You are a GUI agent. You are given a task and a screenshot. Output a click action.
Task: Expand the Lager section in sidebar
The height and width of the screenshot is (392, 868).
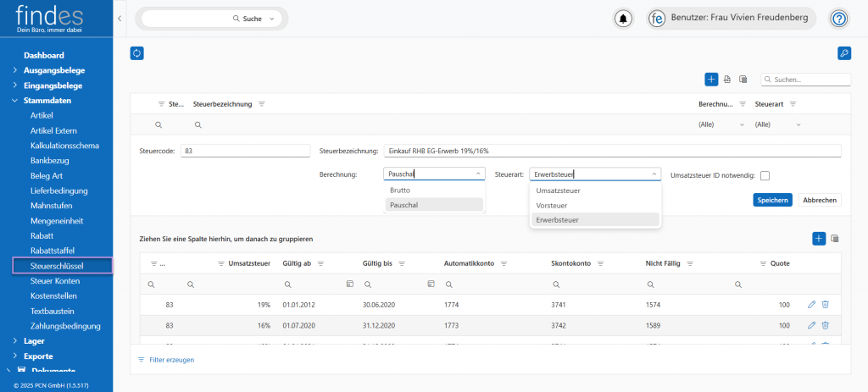click(35, 341)
